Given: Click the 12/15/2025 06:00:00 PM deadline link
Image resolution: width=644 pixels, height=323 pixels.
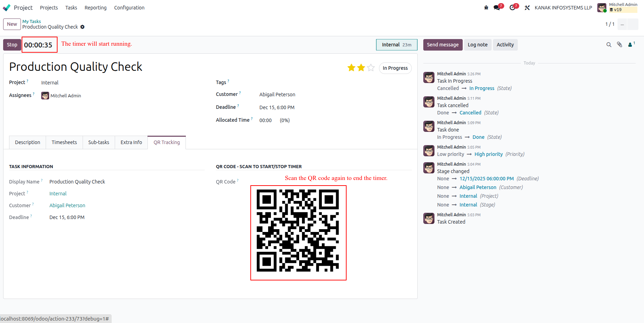Looking at the screenshot, I should (486, 179).
